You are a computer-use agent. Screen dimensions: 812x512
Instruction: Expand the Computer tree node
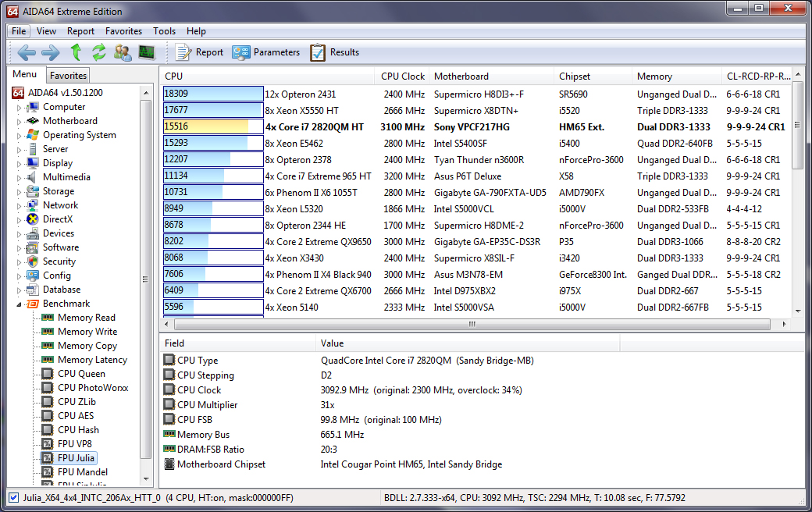pyautogui.click(x=19, y=106)
